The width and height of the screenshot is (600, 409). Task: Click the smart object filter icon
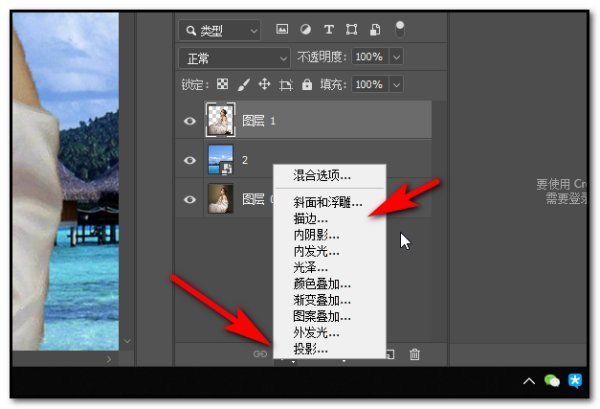375,29
